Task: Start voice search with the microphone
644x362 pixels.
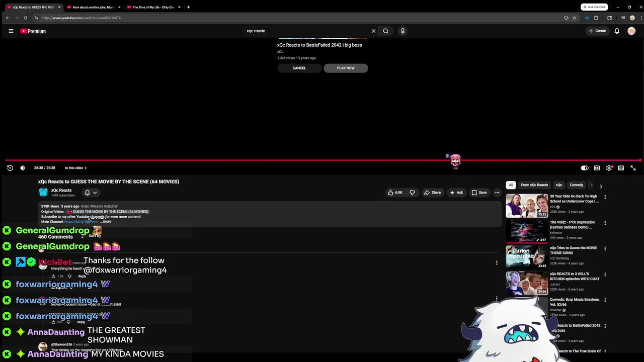Action: (x=403, y=31)
